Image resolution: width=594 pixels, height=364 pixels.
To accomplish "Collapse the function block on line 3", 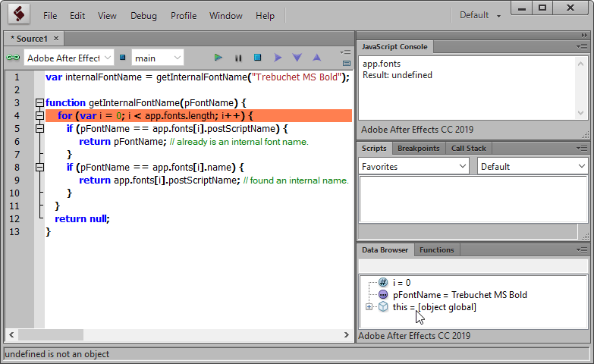I will coord(39,102).
